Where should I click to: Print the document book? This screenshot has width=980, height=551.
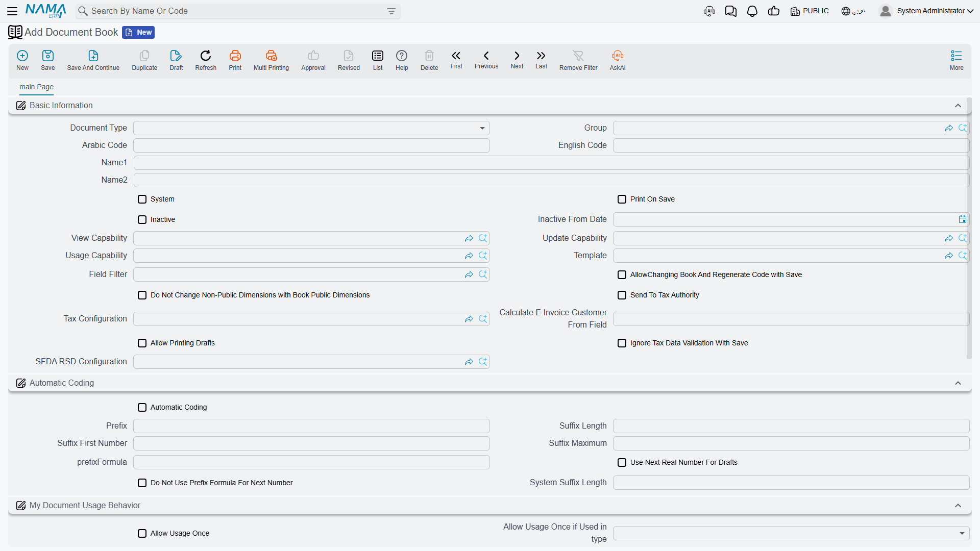click(235, 60)
